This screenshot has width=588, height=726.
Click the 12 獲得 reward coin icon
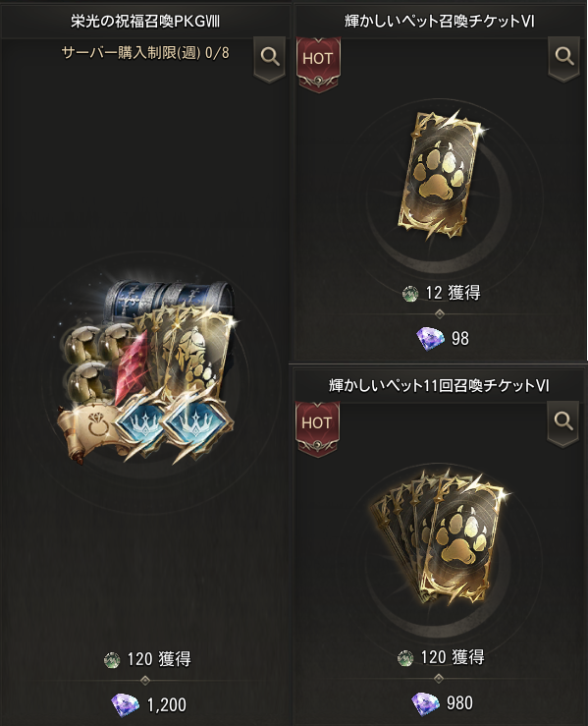pyautogui.click(x=410, y=294)
